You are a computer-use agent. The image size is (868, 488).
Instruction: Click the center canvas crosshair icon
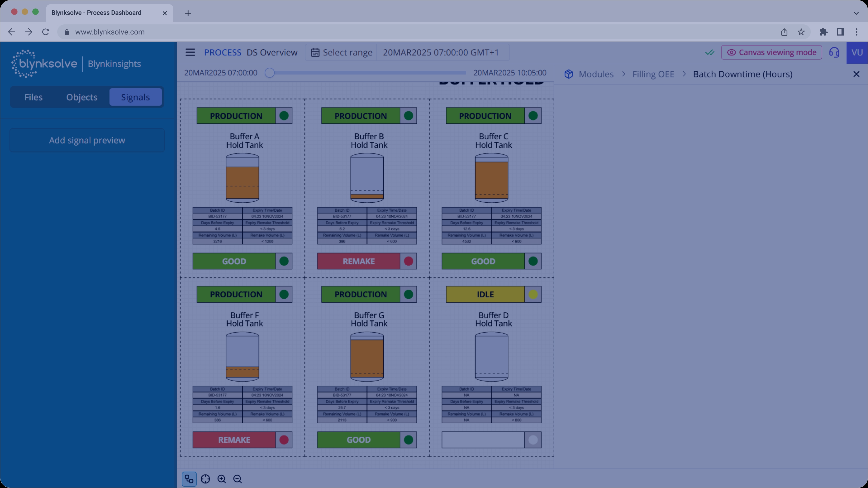[205, 479]
